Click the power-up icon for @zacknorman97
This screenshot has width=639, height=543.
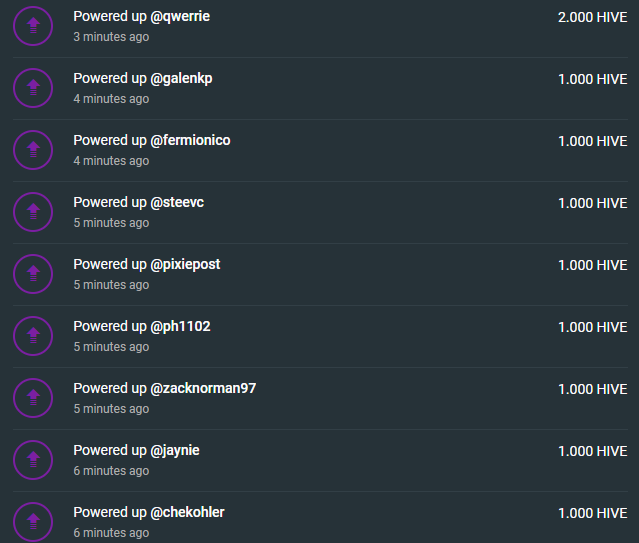tap(33, 398)
